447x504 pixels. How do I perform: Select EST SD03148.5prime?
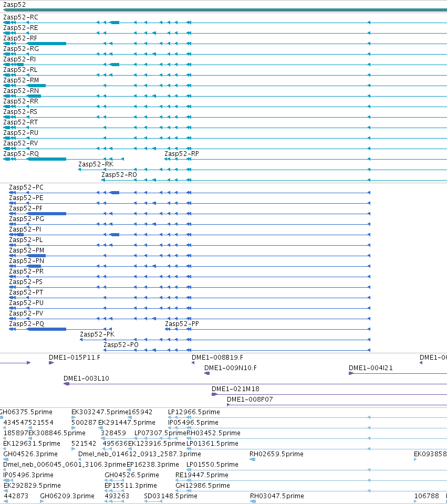tap(171, 496)
